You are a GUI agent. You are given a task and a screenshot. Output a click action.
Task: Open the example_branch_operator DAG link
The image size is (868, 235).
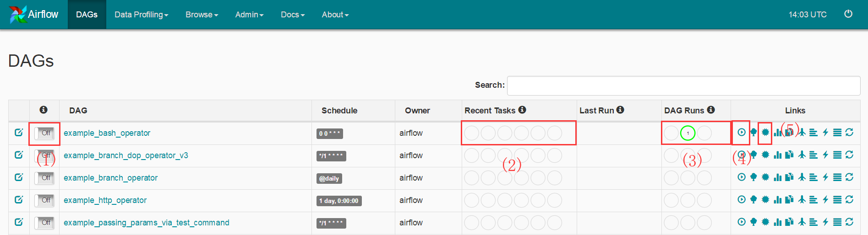click(110, 178)
